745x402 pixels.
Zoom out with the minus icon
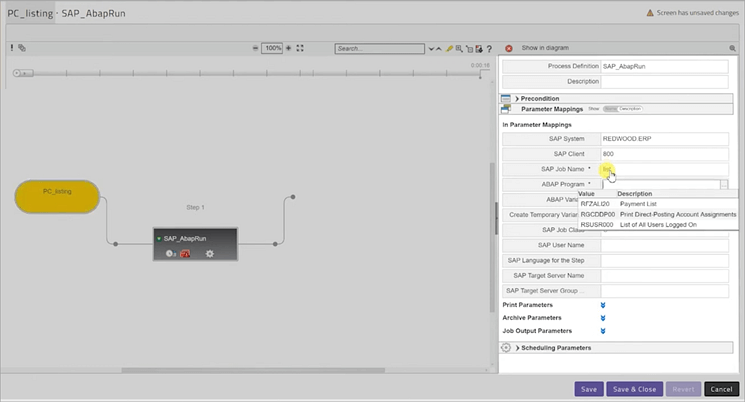coord(255,48)
